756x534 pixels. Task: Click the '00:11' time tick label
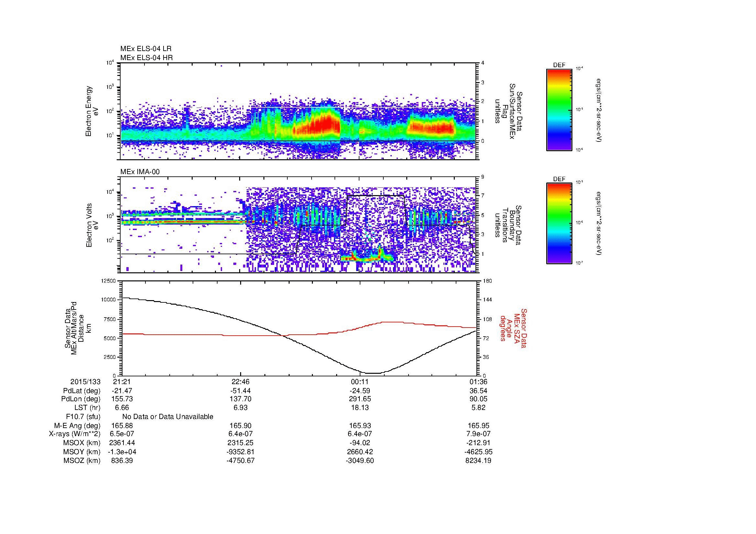pos(360,382)
